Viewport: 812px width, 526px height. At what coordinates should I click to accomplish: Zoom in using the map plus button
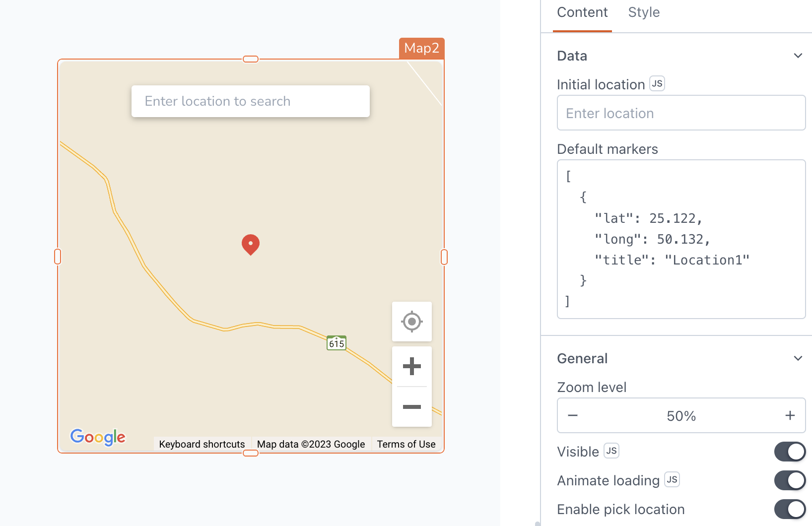411,367
